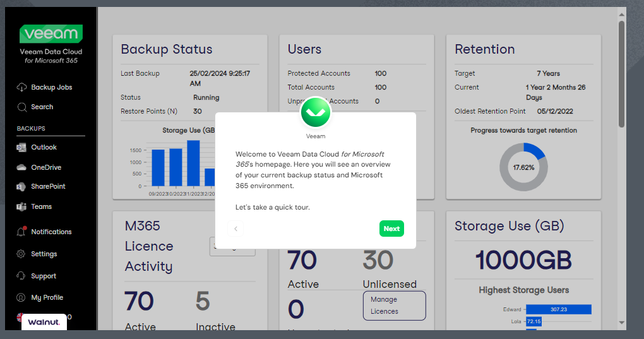Click the 1000GB storage value
The image size is (644, 339).
point(523,260)
